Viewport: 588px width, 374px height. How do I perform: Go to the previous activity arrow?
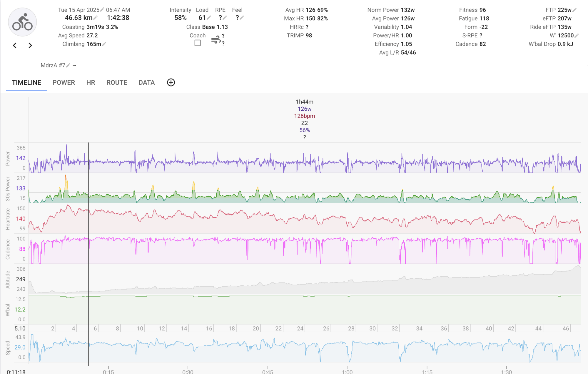[x=15, y=45]
